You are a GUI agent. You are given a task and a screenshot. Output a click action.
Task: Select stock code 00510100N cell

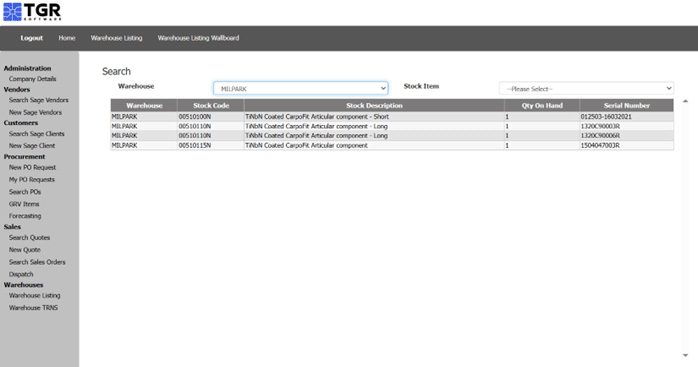coord(211,117)
